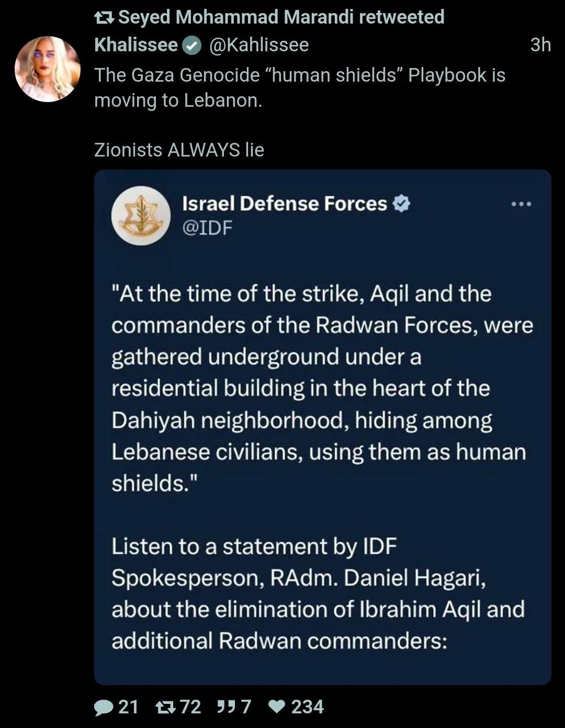Click the quote marks icon
565x728 pixels.
click(226, 707)
